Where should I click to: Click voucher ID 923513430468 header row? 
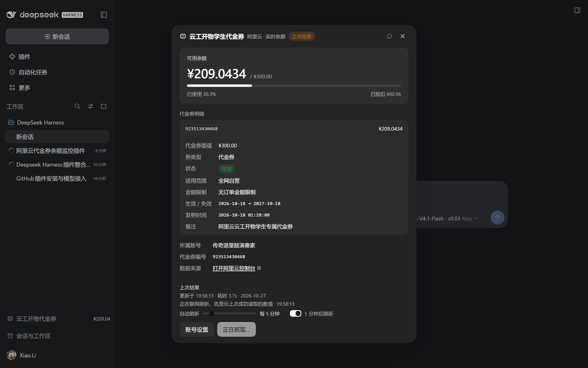pos(294,129)
